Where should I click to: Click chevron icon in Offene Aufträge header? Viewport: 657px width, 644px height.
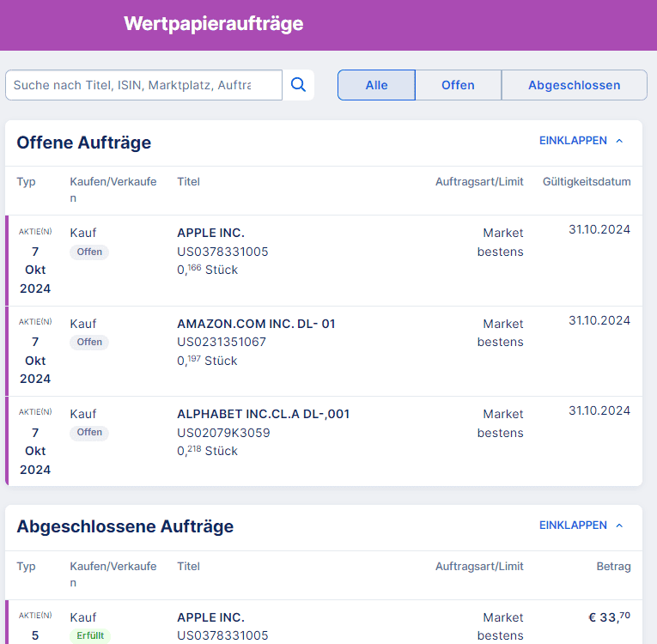(x=619, y=141)
